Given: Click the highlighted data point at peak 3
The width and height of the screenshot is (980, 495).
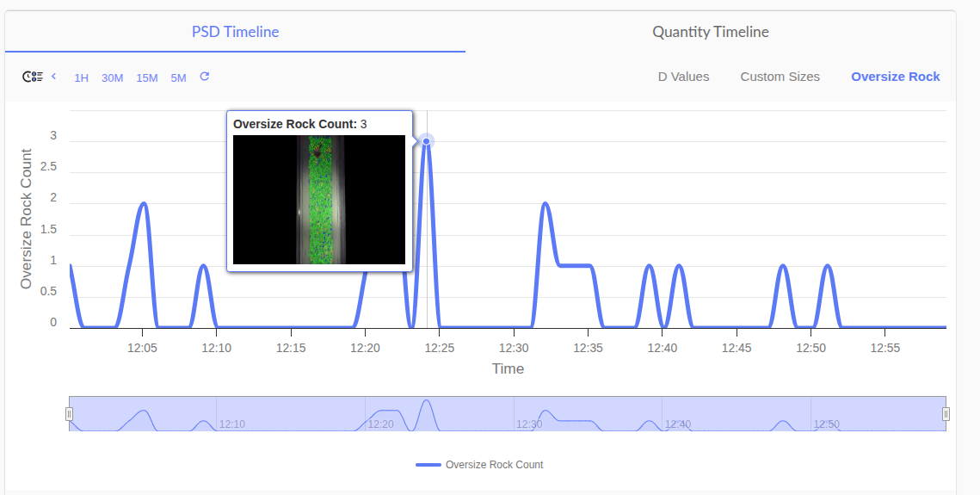Looking at the screenshot, I should click(426, 141).
